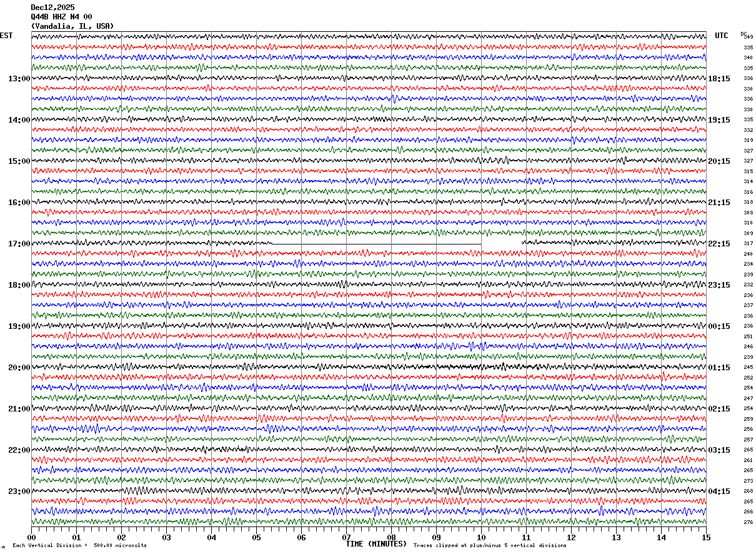Click the EST column header

6,36
